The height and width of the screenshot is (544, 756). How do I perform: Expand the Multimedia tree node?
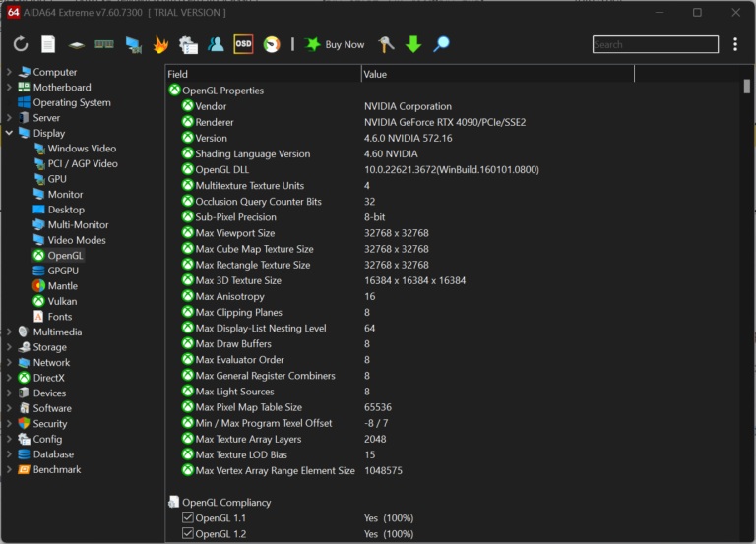9,332
